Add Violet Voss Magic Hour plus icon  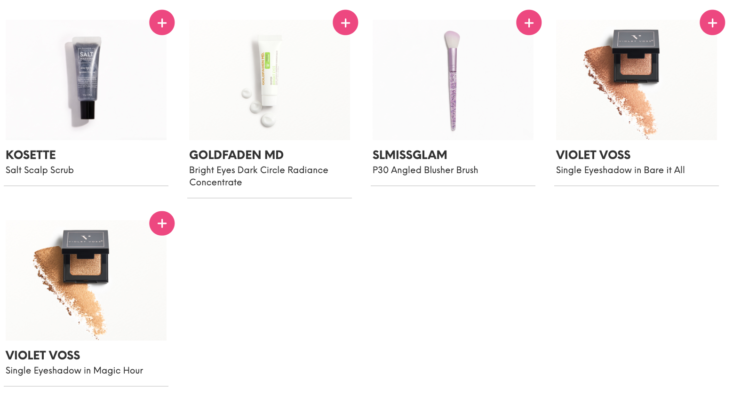(162, 223)
